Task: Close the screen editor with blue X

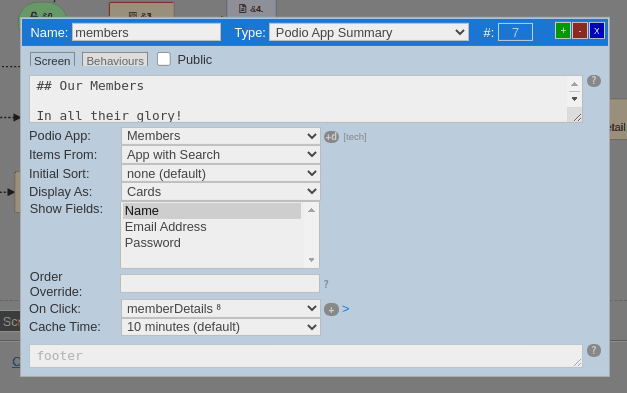Action: pyautogui.click(x=597, y=31)
